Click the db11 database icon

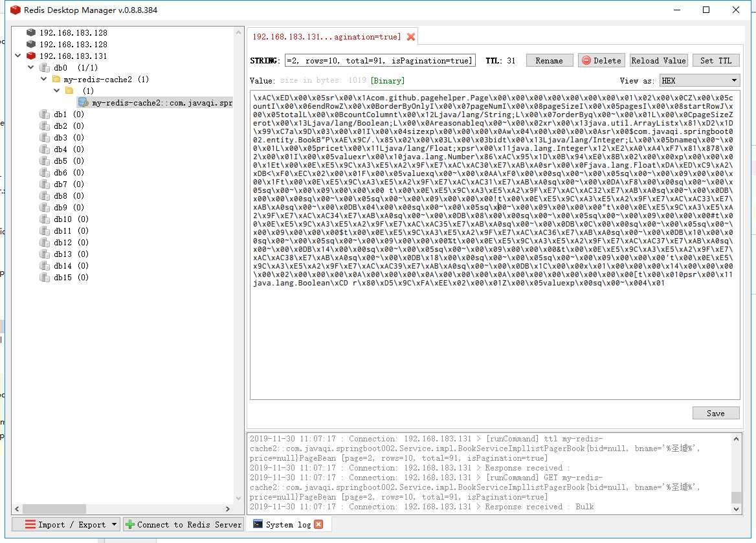(x=45, y=230)
